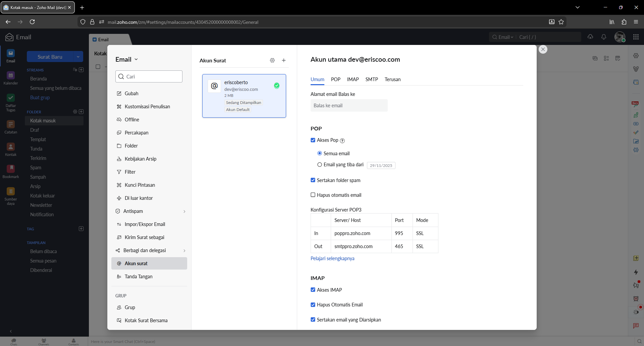Image resolution: width=644 pixels, height=346 pixels.
Task: Click the Balas ke email input field
Action: 349,106
